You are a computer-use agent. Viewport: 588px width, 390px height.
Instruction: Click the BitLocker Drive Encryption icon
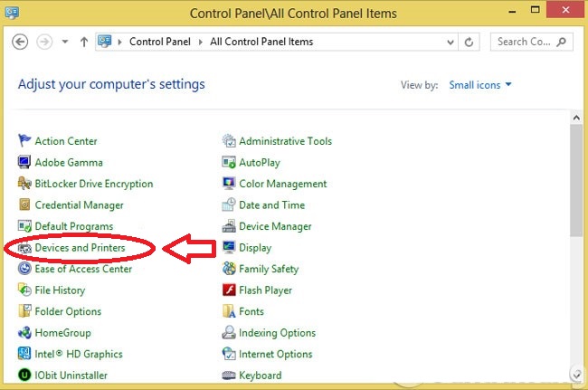click(x=24, y=184)
